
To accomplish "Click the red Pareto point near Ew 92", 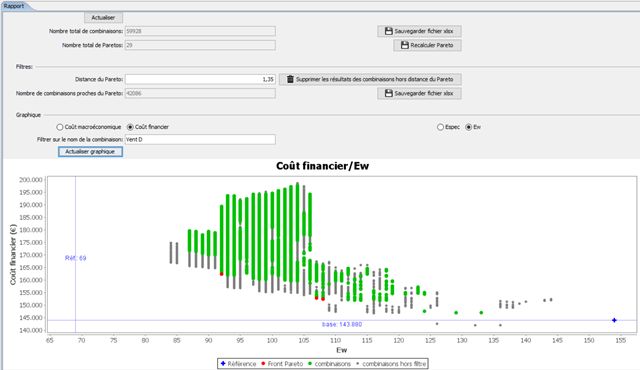I will tap(222, 274).
